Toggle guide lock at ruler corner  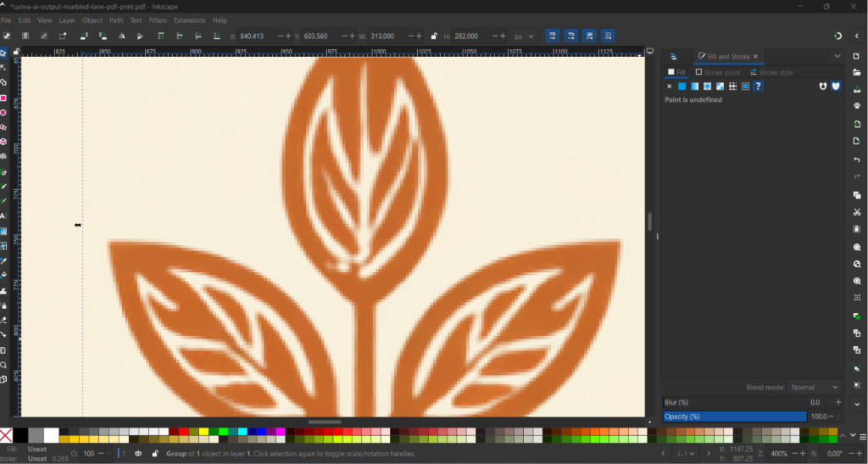click(x=16, y=52)
